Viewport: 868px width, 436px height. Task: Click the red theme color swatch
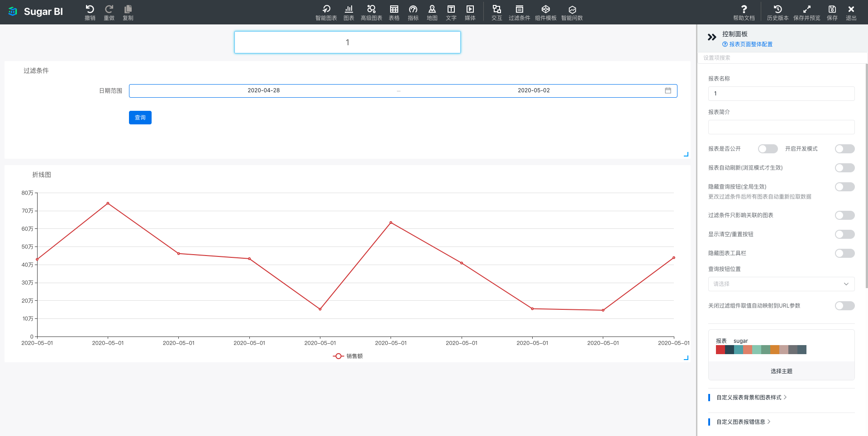click(720, 350)
